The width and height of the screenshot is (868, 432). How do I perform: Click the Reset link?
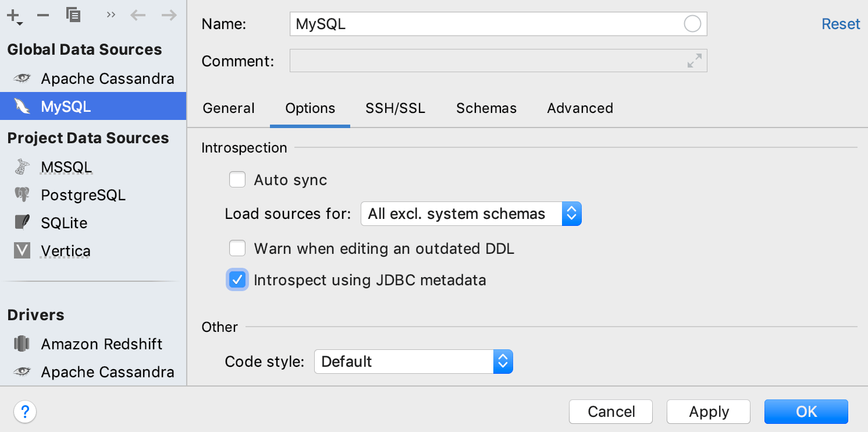pos(841,24)
